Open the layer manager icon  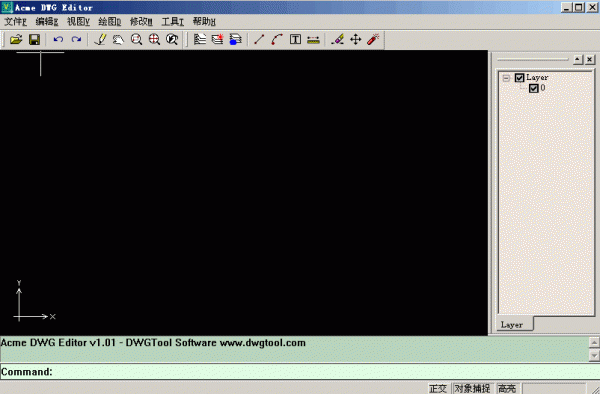[200, 39]
